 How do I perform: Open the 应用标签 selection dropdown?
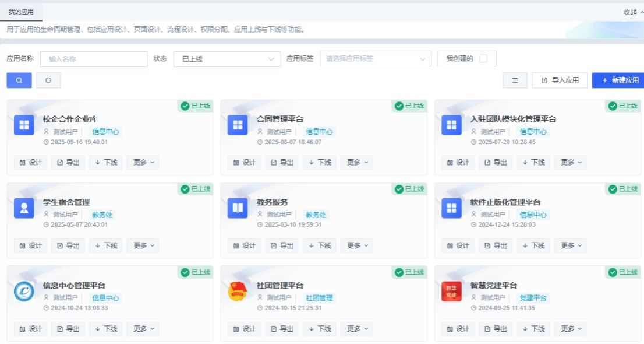click(376, 59)
